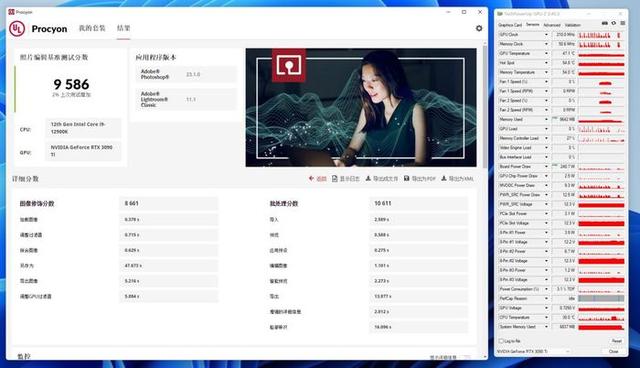Click the Reset button in GPU-Z

[x=616, y=341]
